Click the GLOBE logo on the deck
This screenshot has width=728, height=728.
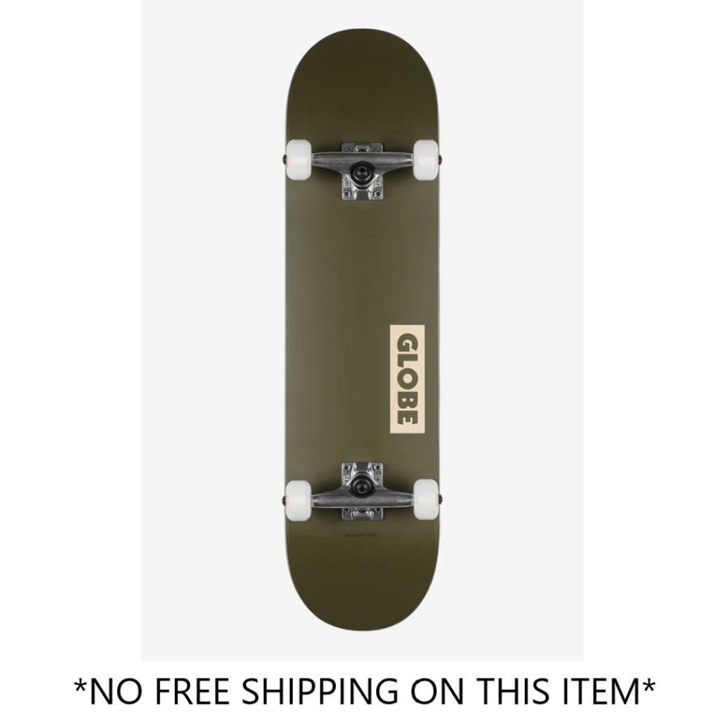407,379
